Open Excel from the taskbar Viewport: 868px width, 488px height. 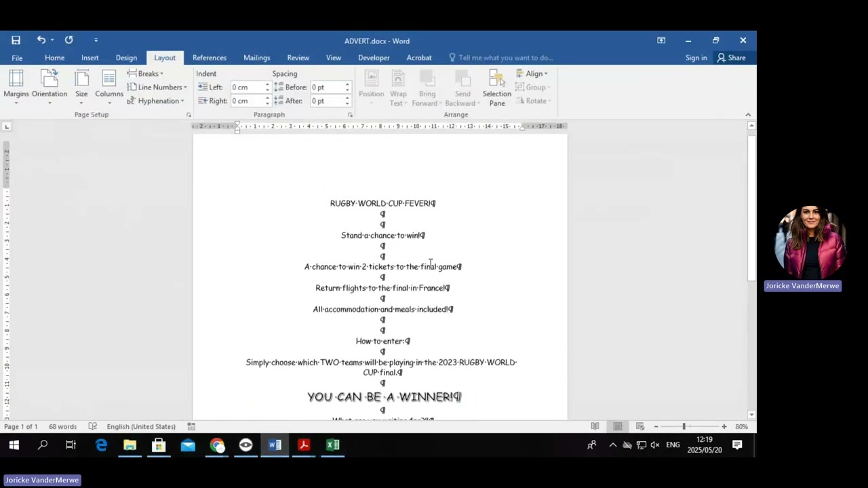point(332,445)
